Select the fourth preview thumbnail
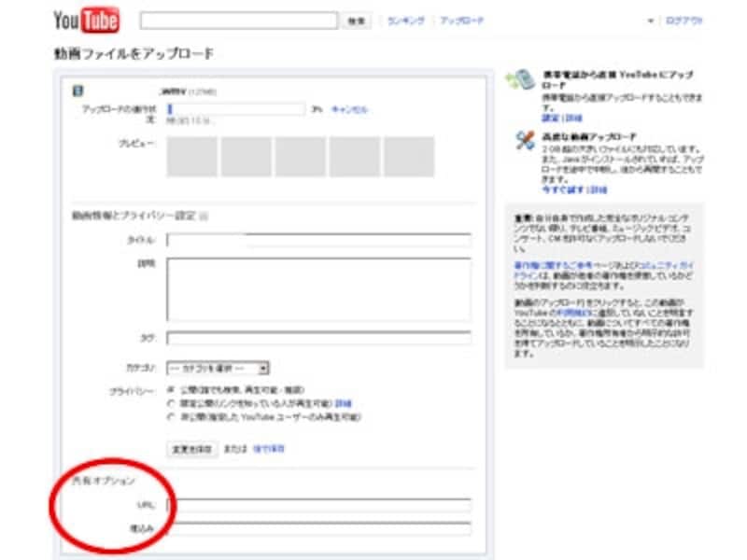747x560 pixels. point(355,157)
